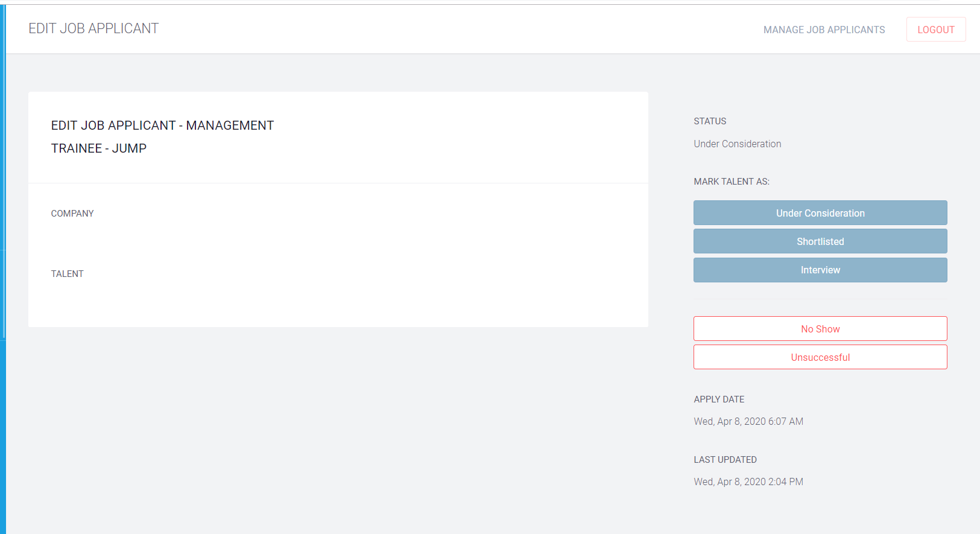This screenshot has width=980, height=534.
Task: Click the Company label
Action: coord(72,214)
